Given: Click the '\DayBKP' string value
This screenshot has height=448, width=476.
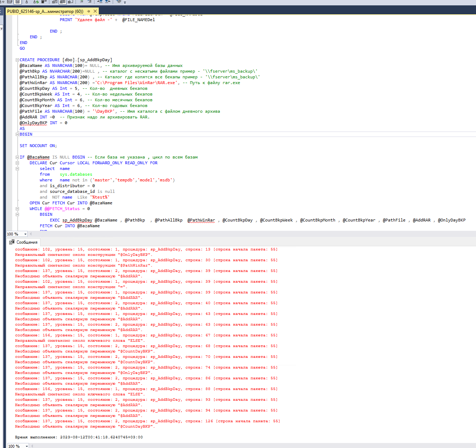Looking at the screenshot, I should tap(105, 111).
